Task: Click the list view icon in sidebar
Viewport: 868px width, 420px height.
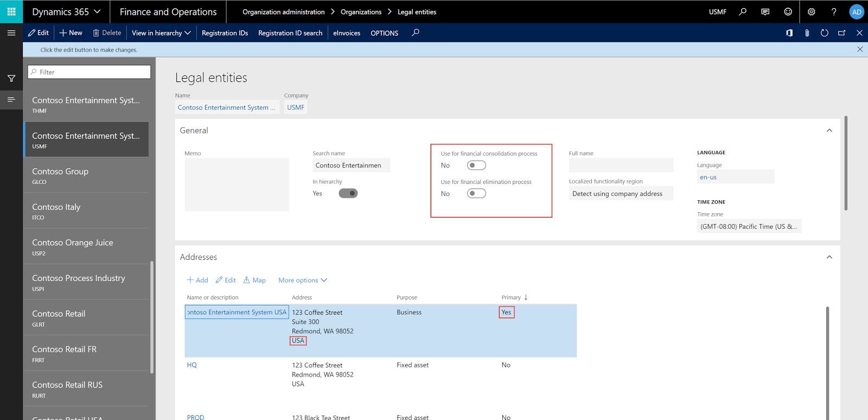Action: pos(11,99)
